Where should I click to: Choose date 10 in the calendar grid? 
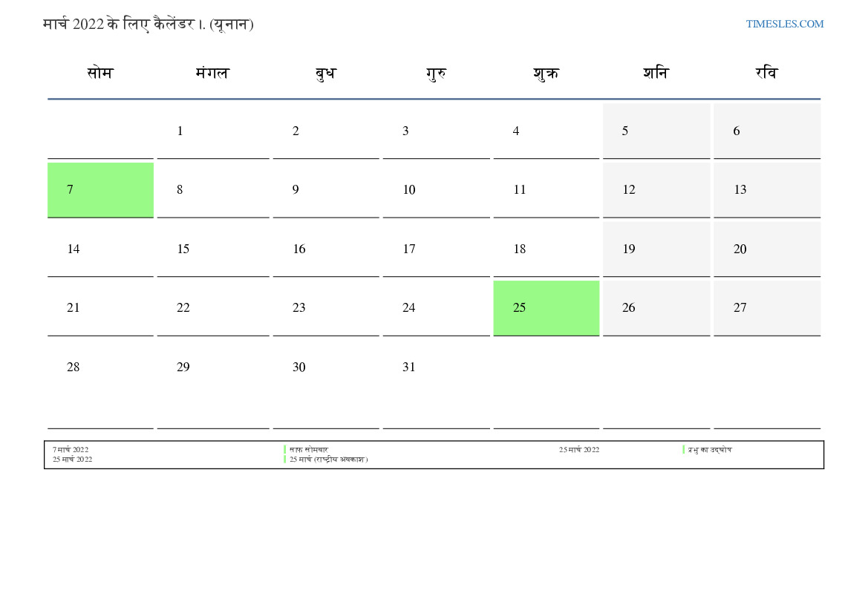click(436, 190)
